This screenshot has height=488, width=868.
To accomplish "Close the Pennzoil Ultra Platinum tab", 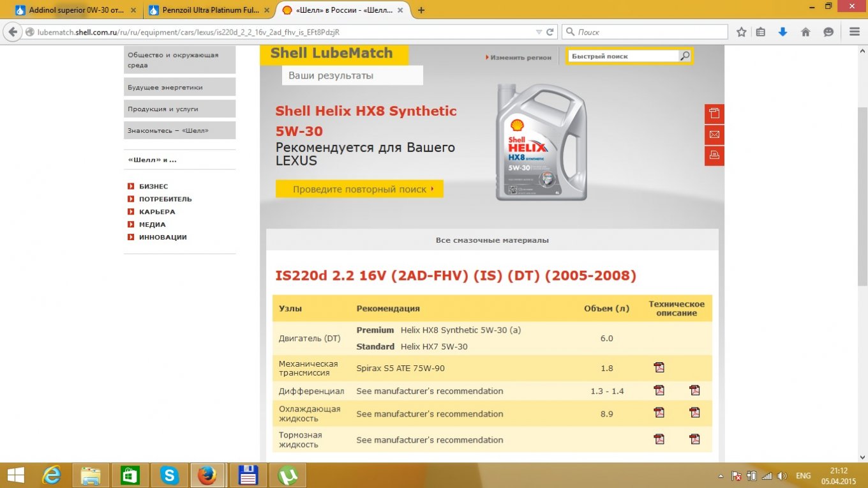I will point(267,10).
